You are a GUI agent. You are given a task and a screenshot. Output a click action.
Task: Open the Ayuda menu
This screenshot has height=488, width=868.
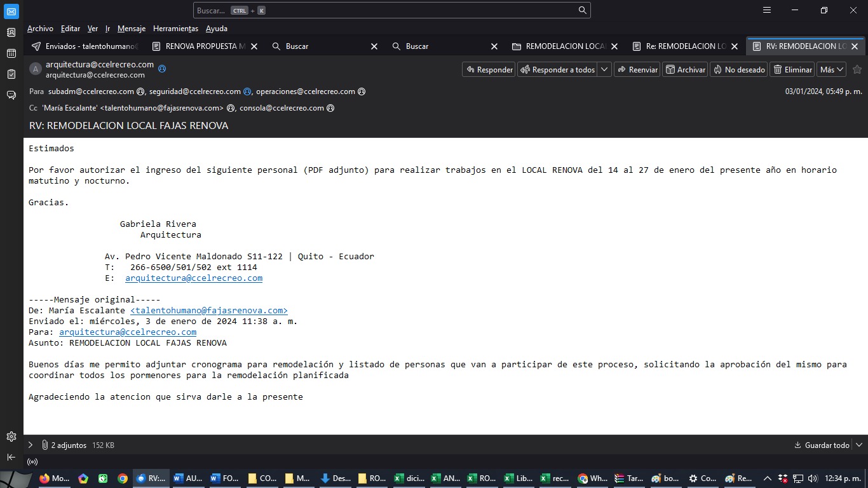pos(217,29)
